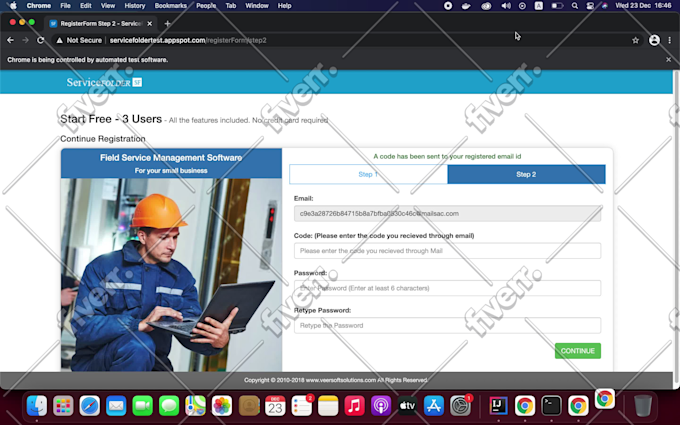Click the Chrome Dock icon beside IntelliJ IDEA
The image size is (680, 425).
pyautogui.click(x=525, y=406)
